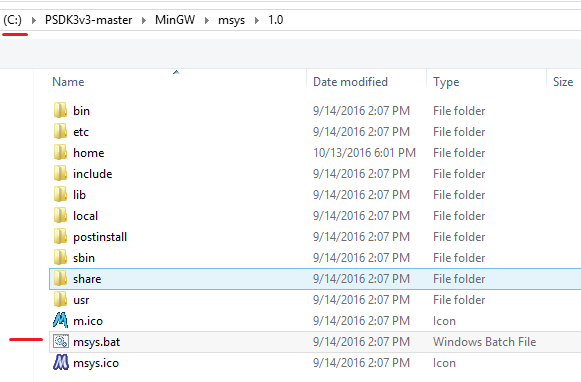Click the bin folder icon

coord(60,110)
